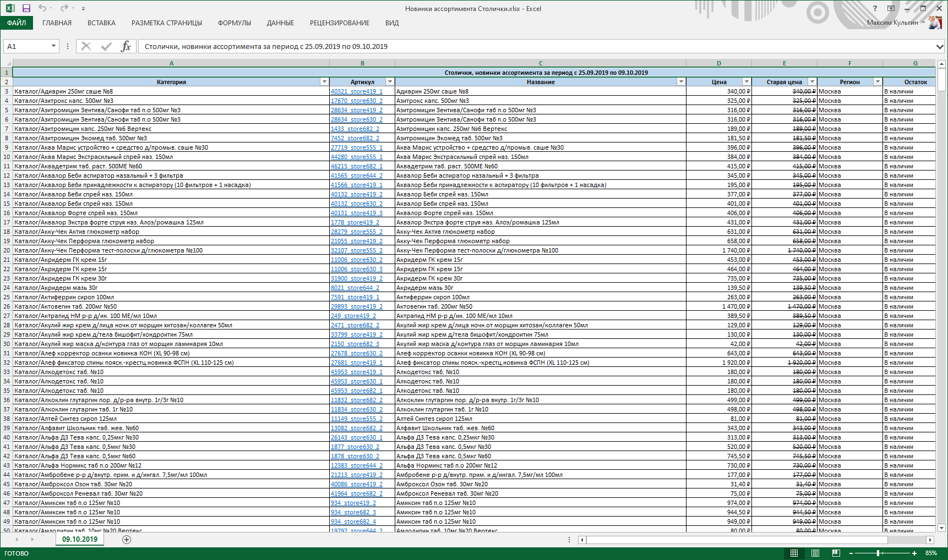Open the РАЗМЕТКА СТРАНИЦЫ tab
The image size is (948, 560).
click(x=167, y=23)
